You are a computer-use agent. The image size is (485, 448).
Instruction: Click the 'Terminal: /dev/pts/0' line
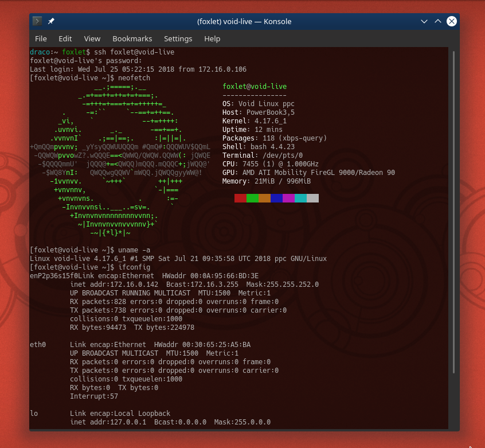pos(263,155)
